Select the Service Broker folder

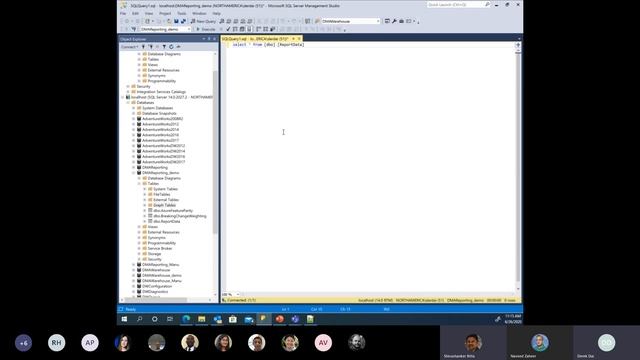point(160,248)
